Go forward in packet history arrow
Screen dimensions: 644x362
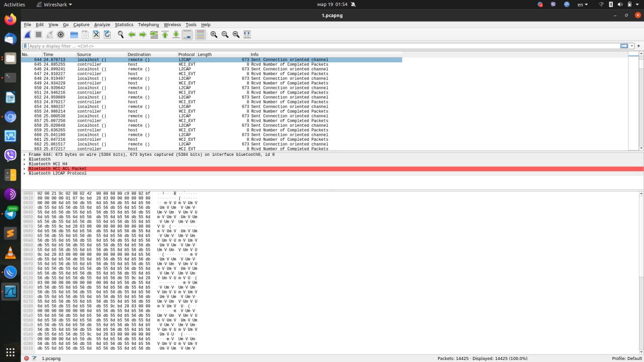pyautogui.click(x=143, y=35)
